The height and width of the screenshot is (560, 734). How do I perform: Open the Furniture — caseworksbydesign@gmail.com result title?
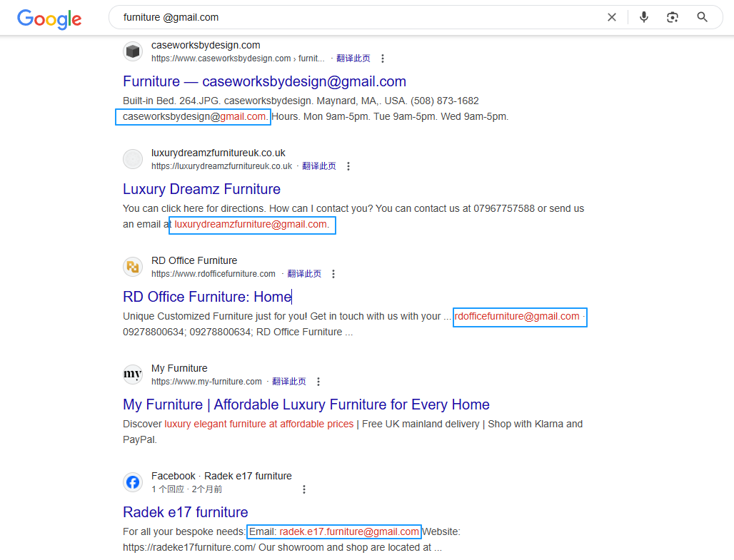(x=264, y=81)
